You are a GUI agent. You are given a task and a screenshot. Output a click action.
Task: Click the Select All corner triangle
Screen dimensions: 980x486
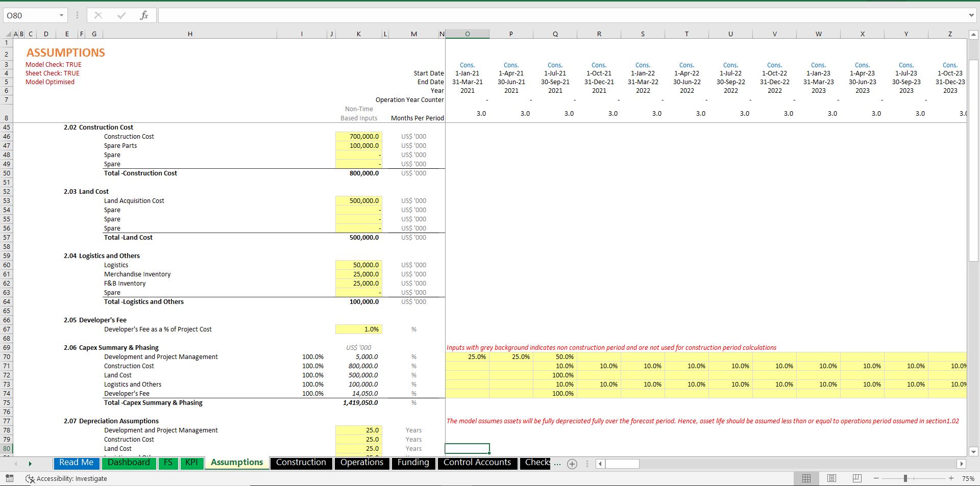tap(8, 34)
